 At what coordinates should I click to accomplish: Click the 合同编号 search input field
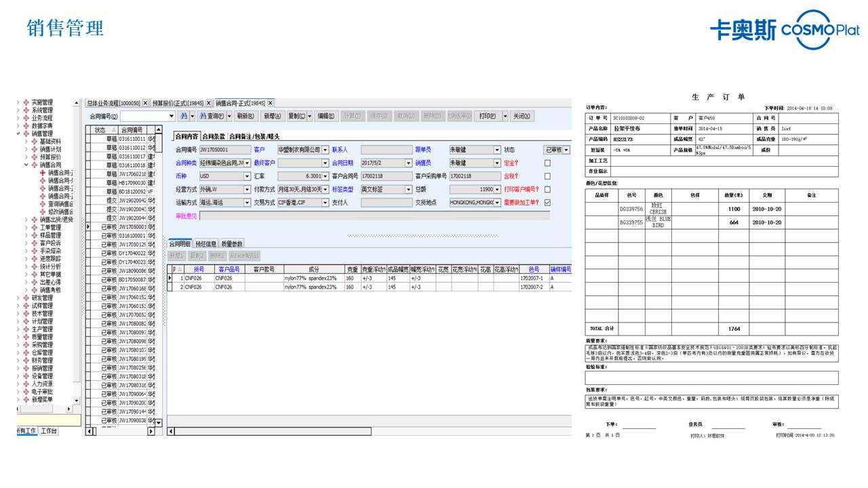(x=144, y=116)
